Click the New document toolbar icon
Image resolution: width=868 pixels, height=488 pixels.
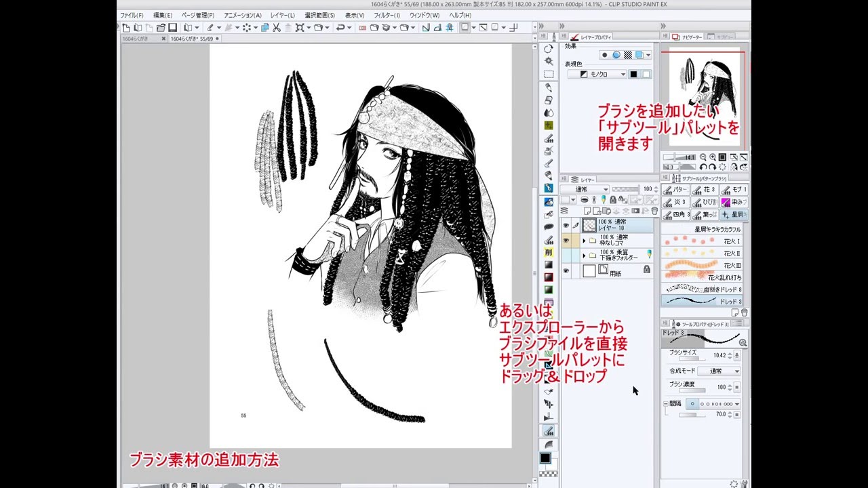[126, 28]
